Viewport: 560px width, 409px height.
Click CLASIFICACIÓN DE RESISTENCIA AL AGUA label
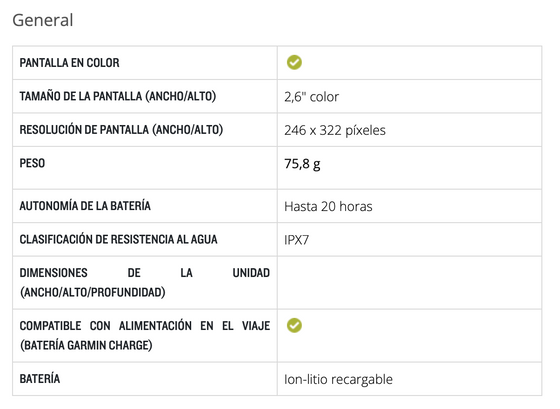coord(118,239)
